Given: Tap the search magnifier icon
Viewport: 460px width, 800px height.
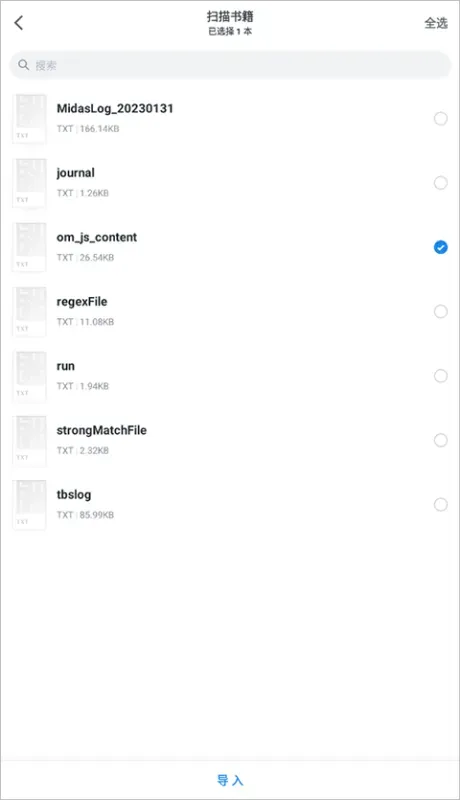Looking at the screenshot, I should coord(23,65).
